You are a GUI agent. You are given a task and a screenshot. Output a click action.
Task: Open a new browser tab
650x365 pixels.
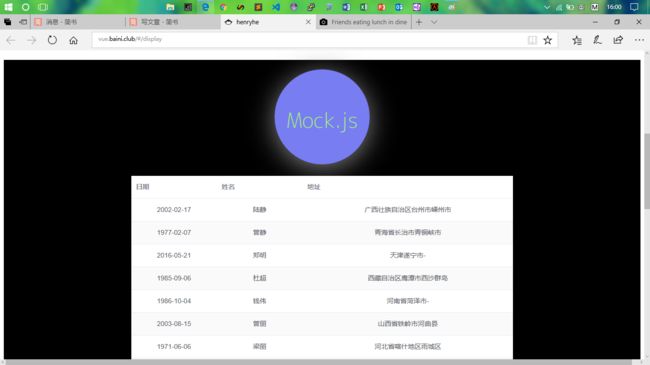click(419, 22)
